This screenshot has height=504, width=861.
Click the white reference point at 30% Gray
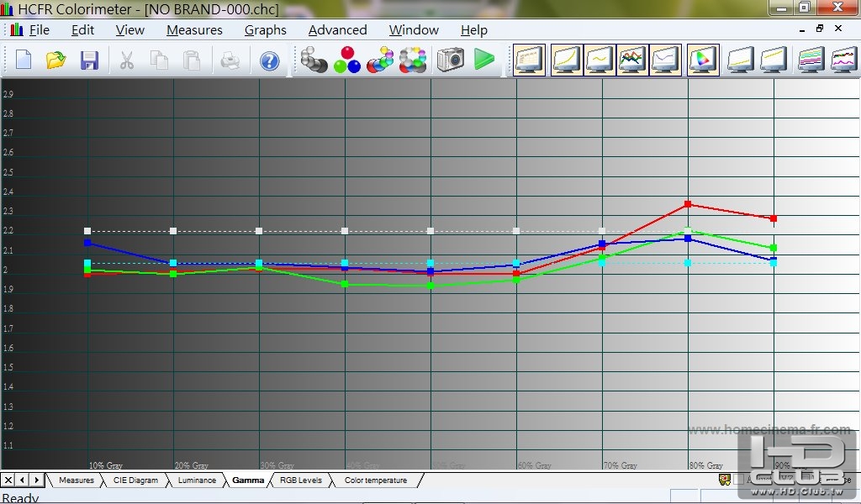tap(259, 231)
